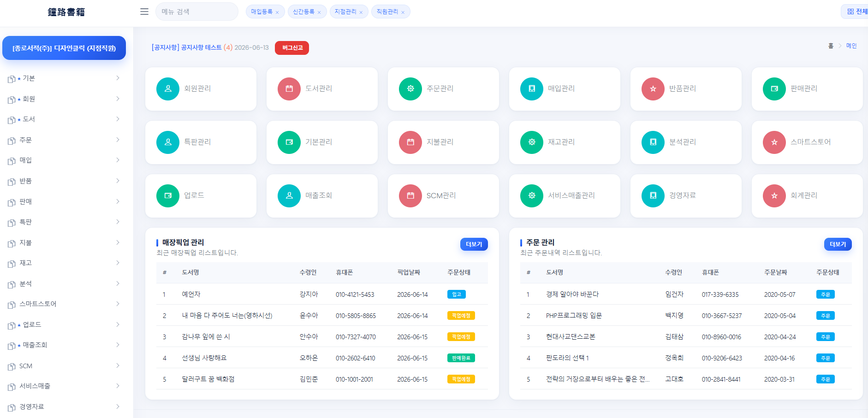The height and width of the screenshot is (418, 868).
Task: Open the 특판관리 user icon
Action: coord(168,142)
